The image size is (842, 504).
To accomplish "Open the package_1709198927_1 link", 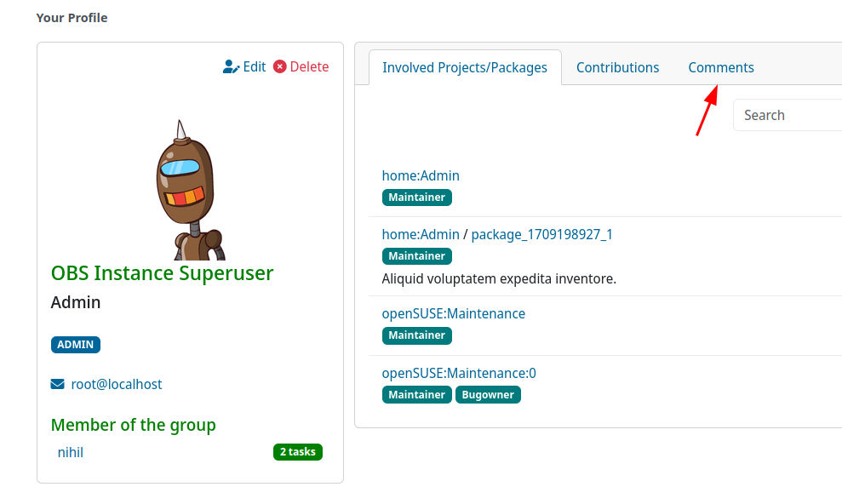I will point(541,234).
